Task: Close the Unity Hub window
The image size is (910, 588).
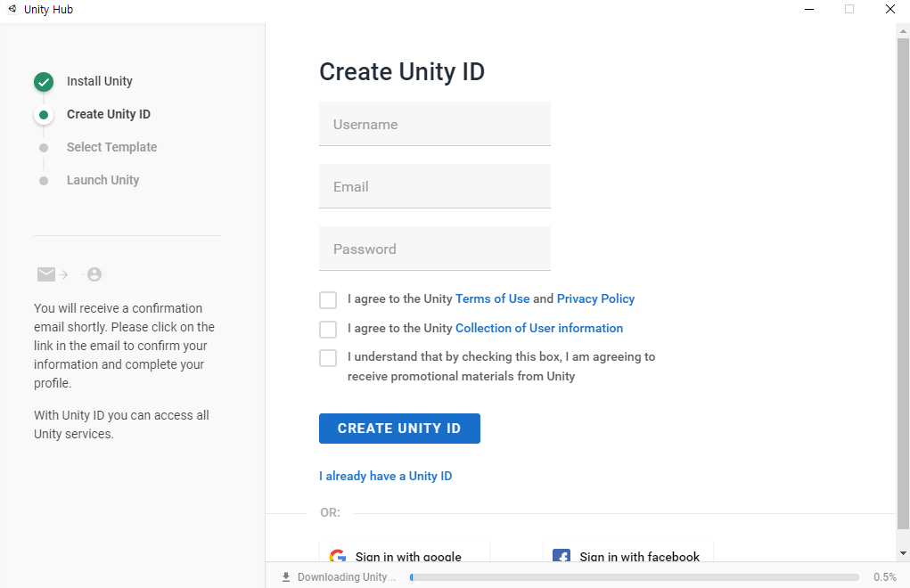Action: click(x=890, y=9)
